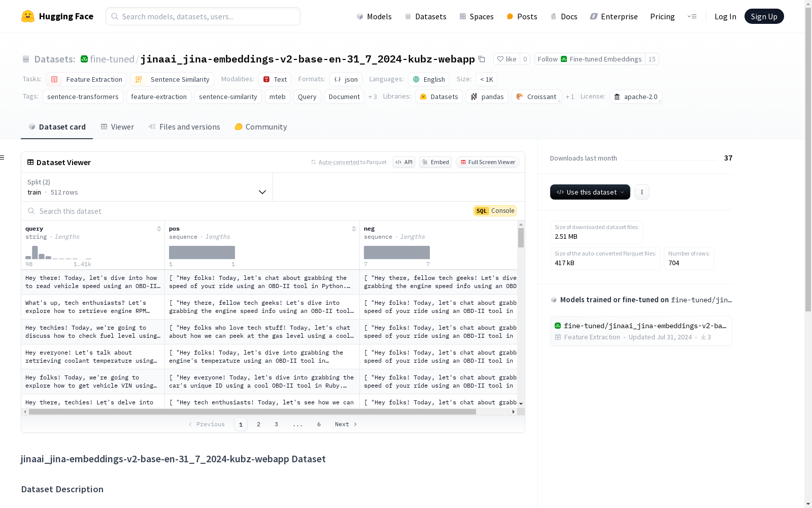Click the Hugging Face logo icon
The height and width of the screenshot is (508, 812).
28,16
